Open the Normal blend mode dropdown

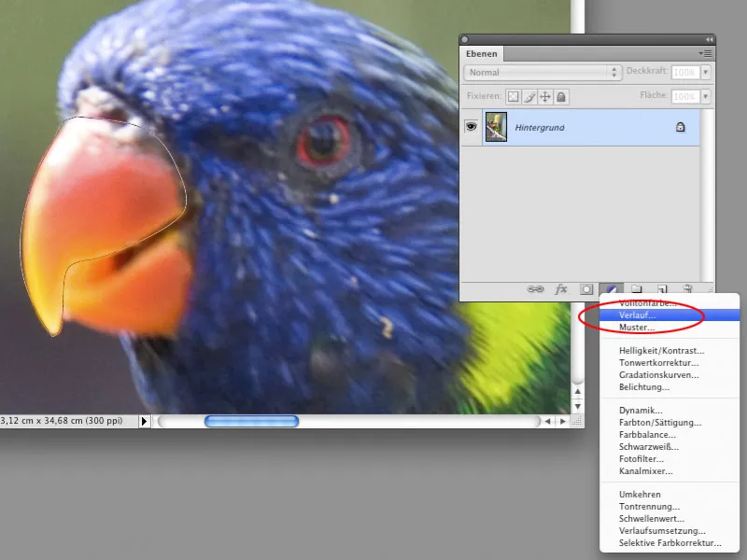542,72
